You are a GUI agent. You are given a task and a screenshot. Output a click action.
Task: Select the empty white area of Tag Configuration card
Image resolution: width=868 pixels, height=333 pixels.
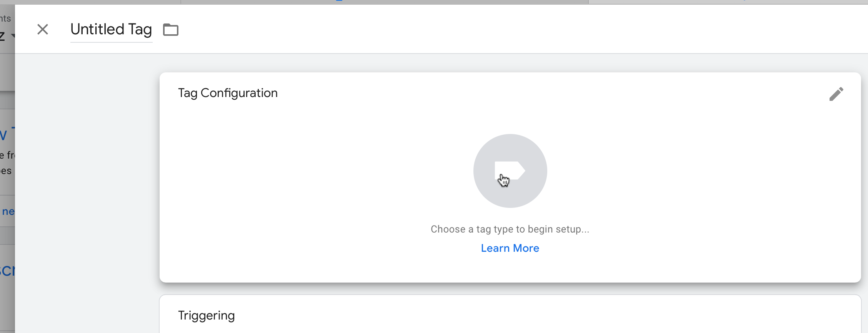point(308,185)
